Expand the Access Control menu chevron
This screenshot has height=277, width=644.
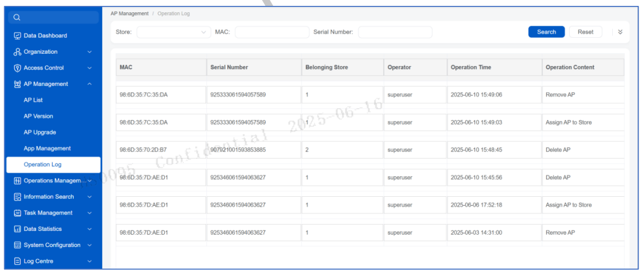(x=90, y=68)
